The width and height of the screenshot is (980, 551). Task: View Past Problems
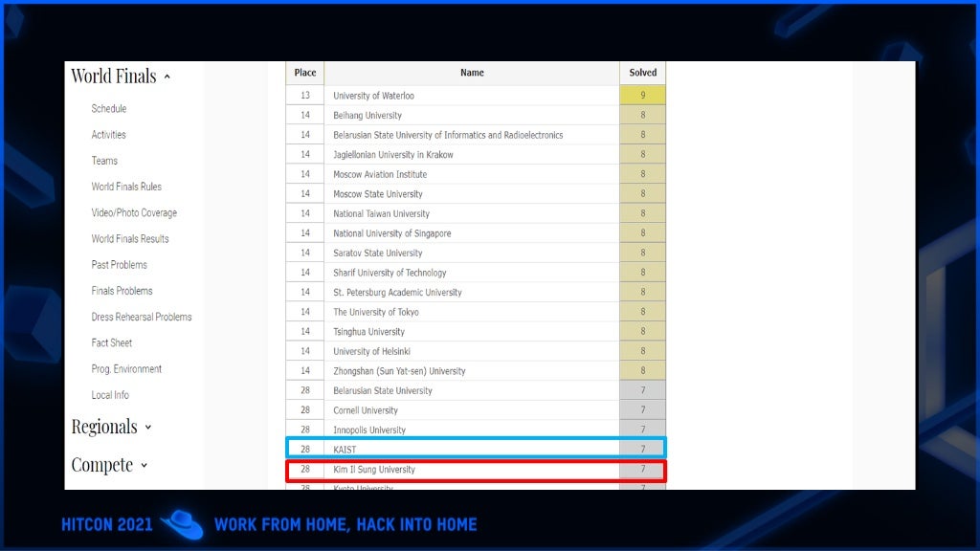[x=120, y=265]
